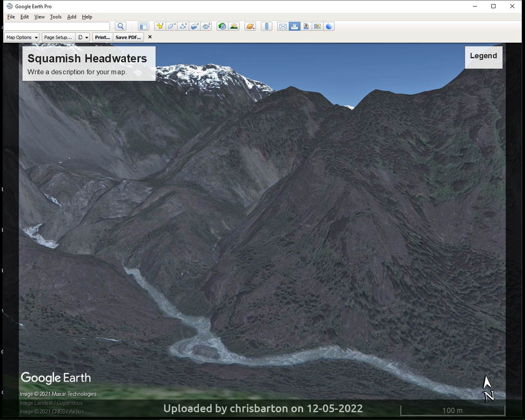Toggle historical imagery clock icon
The width and height of the screenshot is (525, 420).
pyautogui.click(x=222, y=26)
